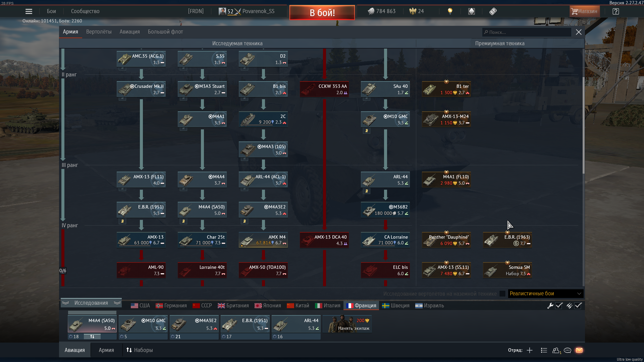Open the hamburger main menu
This screenshot has width=644, height=362.
tap(29, 11)
